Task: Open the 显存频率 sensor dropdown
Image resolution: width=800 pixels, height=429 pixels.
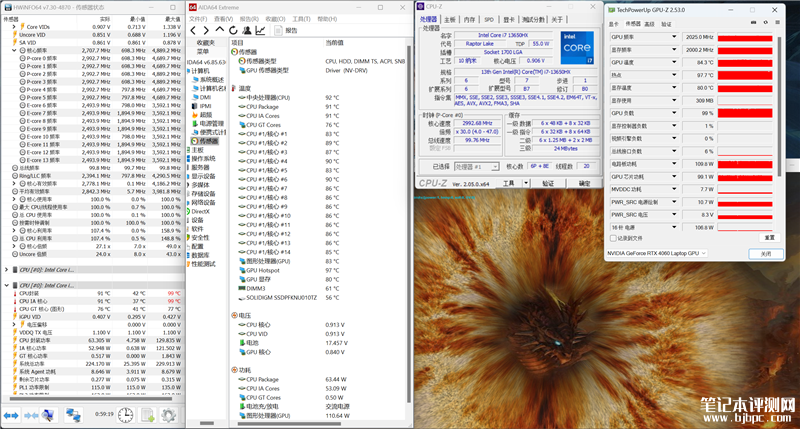Action: click(674, 49)
